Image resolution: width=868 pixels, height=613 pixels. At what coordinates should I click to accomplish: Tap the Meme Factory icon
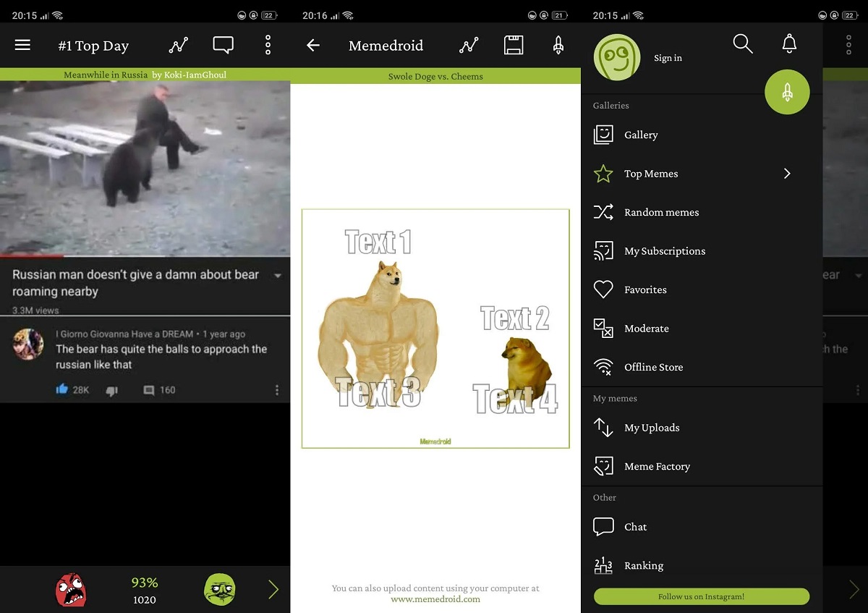coord(603,466)
